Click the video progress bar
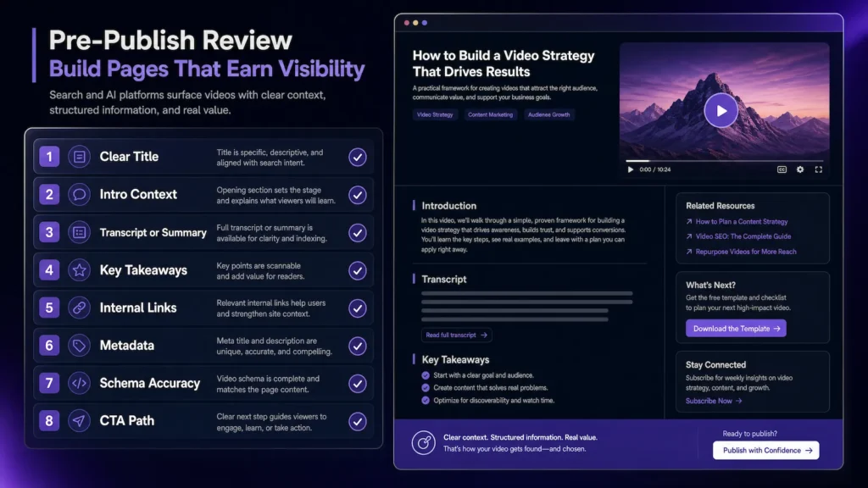868x488 pixels. (724, 161)
